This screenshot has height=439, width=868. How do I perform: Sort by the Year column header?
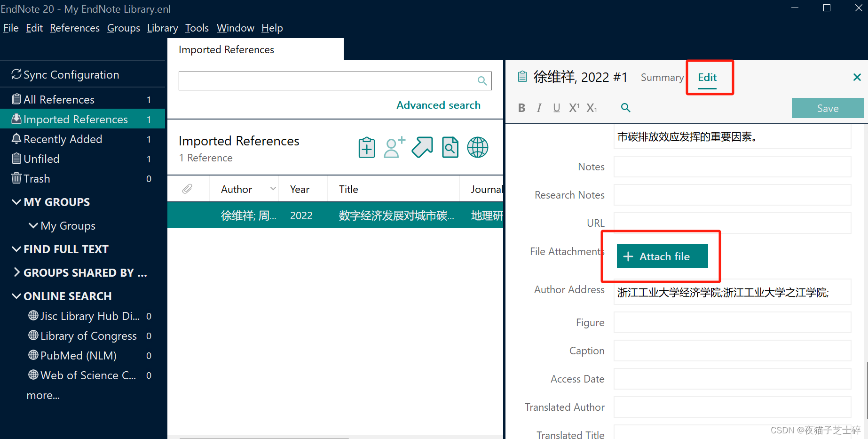pos(300,189)
